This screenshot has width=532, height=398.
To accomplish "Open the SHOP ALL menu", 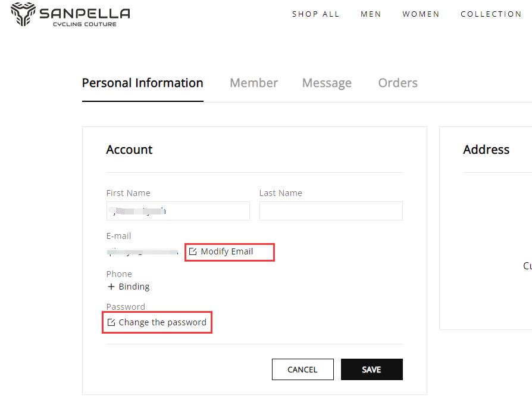I will 315,14.
